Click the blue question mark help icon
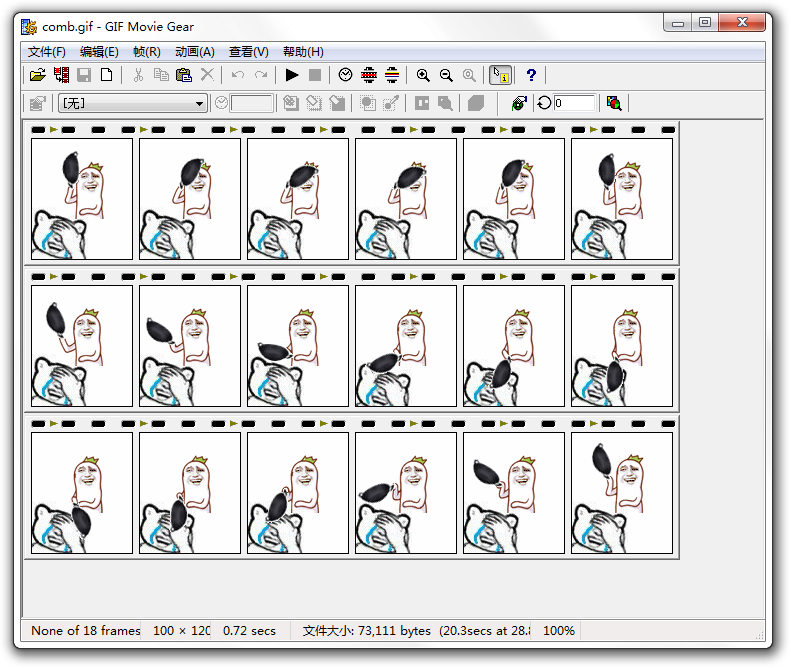Viewport: 791px width, 668px height. 531,75
